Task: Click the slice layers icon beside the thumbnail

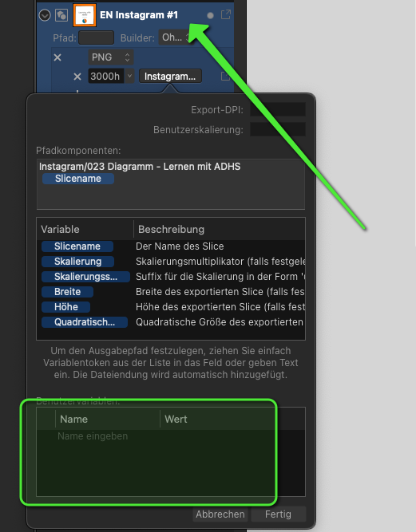Action: pyautogui.click(x=61, y=15)
